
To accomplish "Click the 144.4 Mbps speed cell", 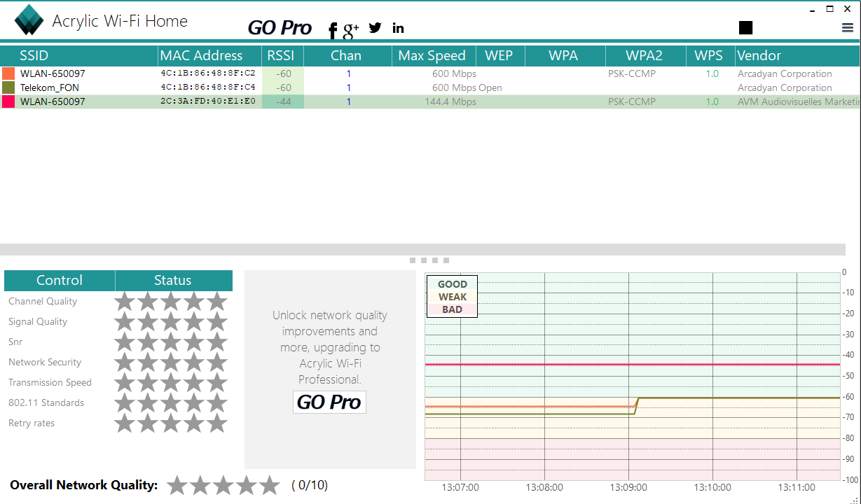I will pos(450,101).
